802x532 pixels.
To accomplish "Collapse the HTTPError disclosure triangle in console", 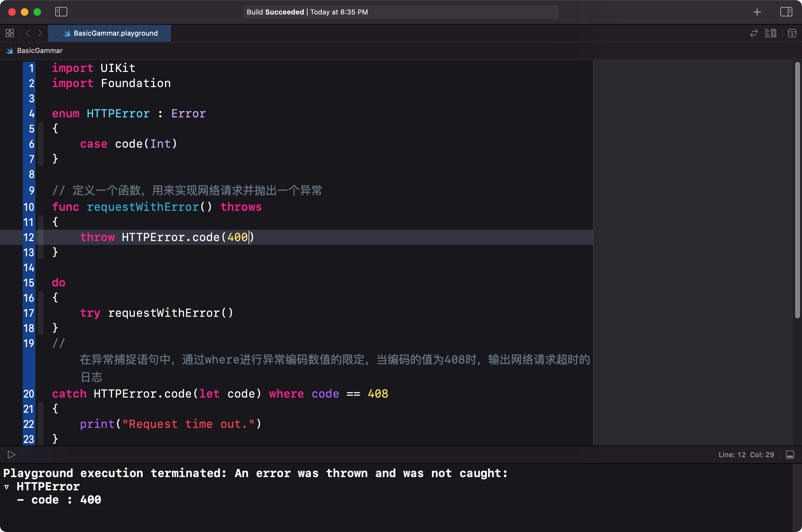I will coord(6,487).
